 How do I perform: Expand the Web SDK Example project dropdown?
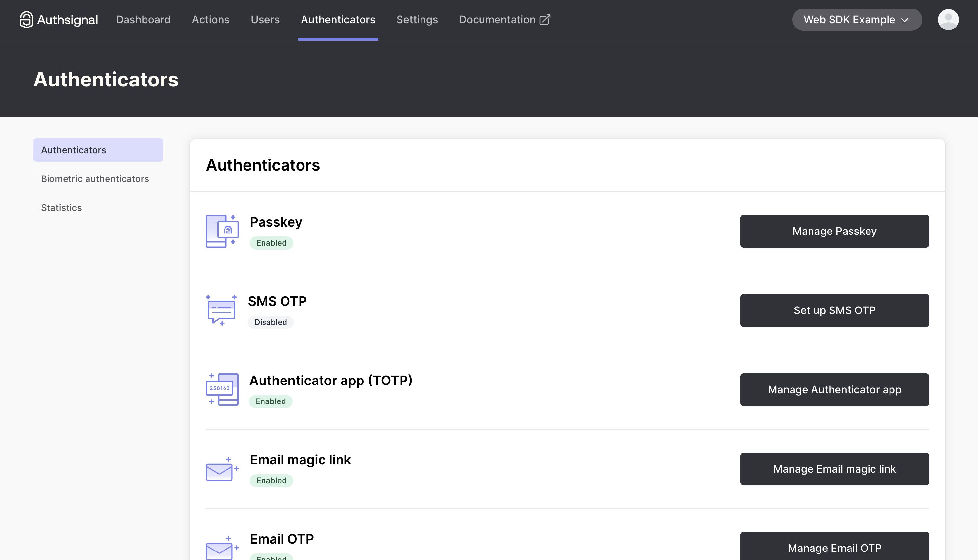click(x=857, y=20)
